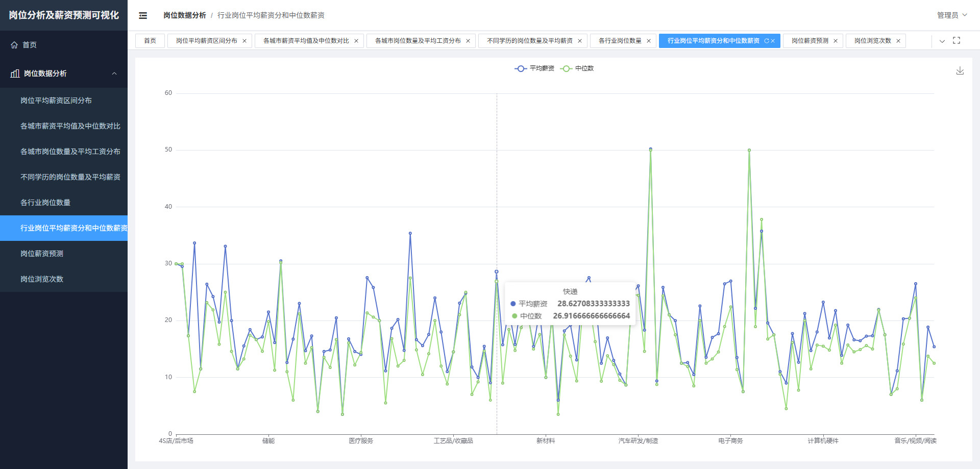Click the 新材料 x-axis label
The width and height of the screenshot is (980, 469).
click(x=546, y=441)
